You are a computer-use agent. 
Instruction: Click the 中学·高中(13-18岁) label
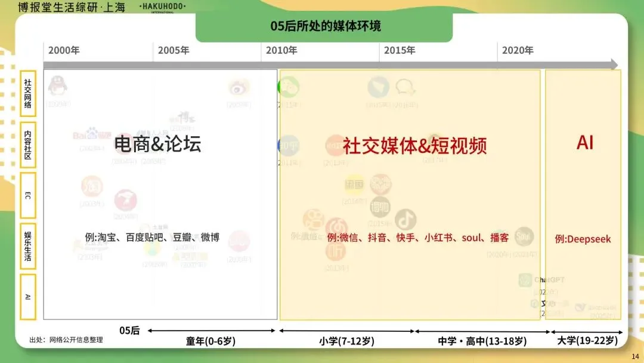click(x=482, y=342)
